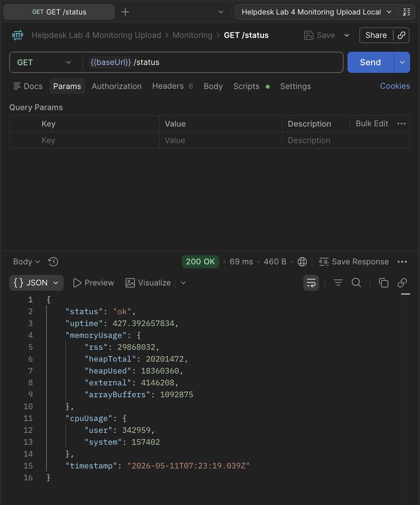Click the query param Value input cell
The image size is (420, 505).
pos(221,140)
